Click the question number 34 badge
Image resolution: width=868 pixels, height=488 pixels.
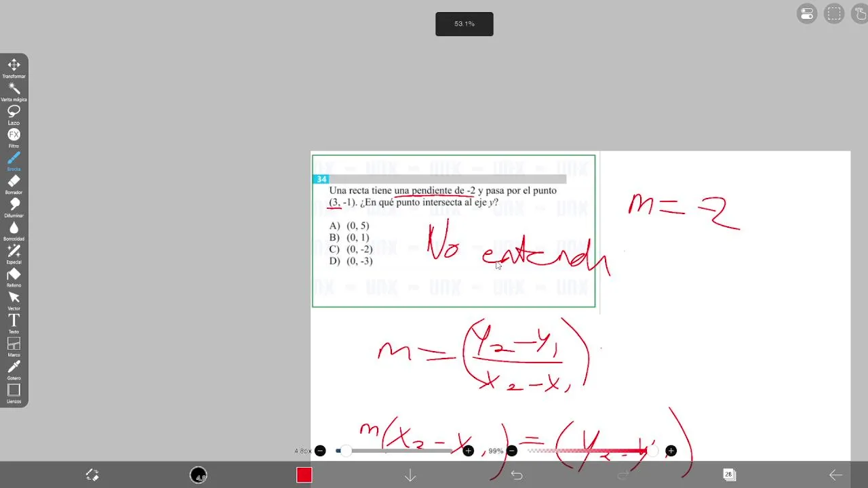tap(321, 179)
